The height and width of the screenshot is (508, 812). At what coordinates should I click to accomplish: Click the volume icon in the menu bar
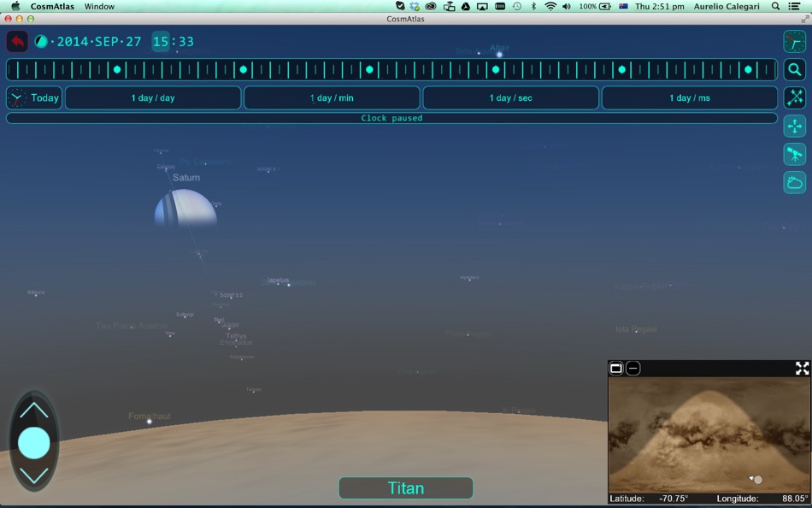click(x=567, y=6)
